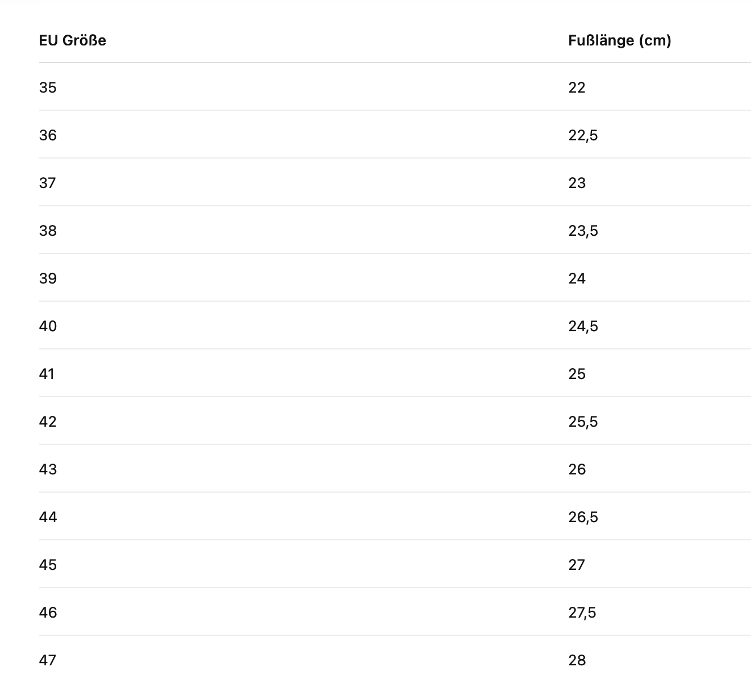Select the EU size 35 cell

point(48,88)
